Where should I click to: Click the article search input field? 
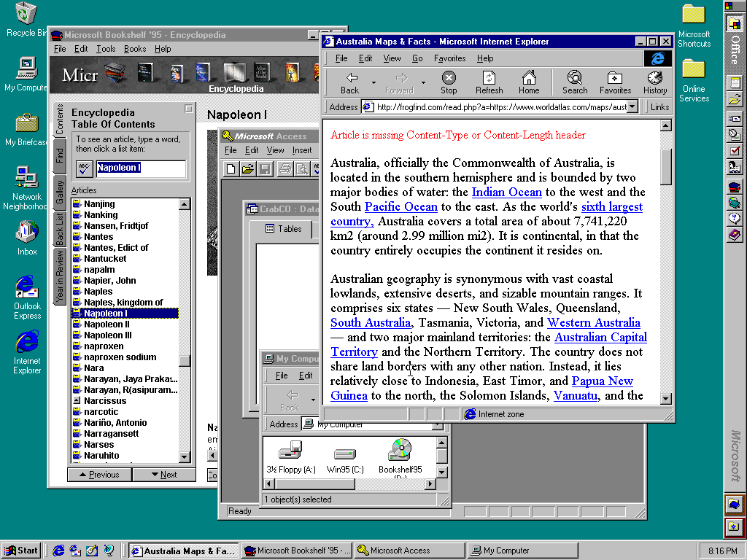141,168
